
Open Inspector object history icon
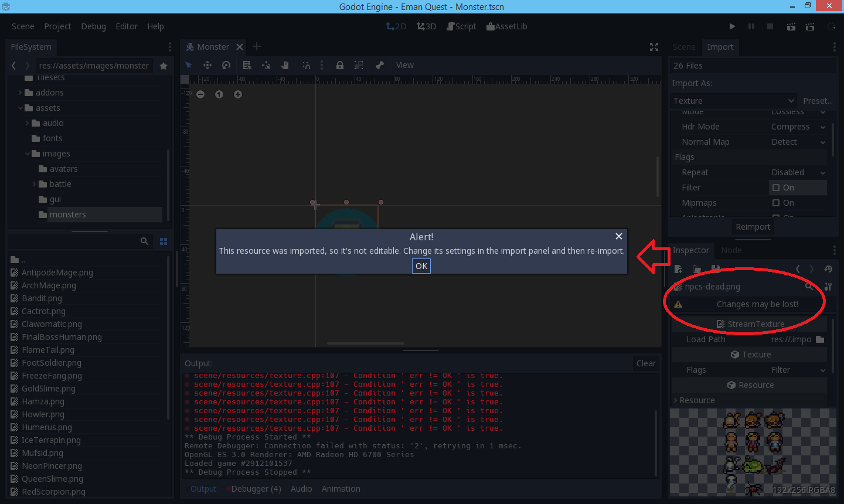828,269
